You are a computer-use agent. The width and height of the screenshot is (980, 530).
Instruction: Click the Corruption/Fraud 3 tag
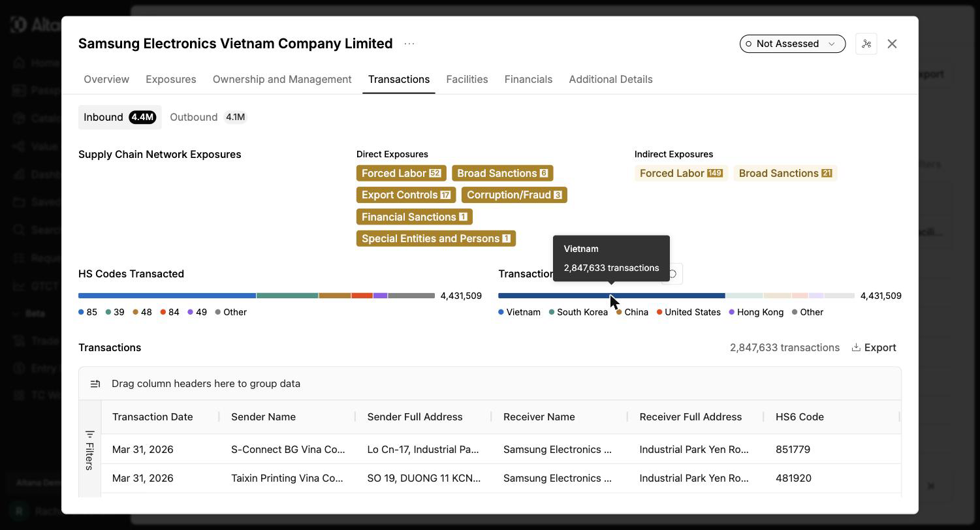(x=514, y=195)
